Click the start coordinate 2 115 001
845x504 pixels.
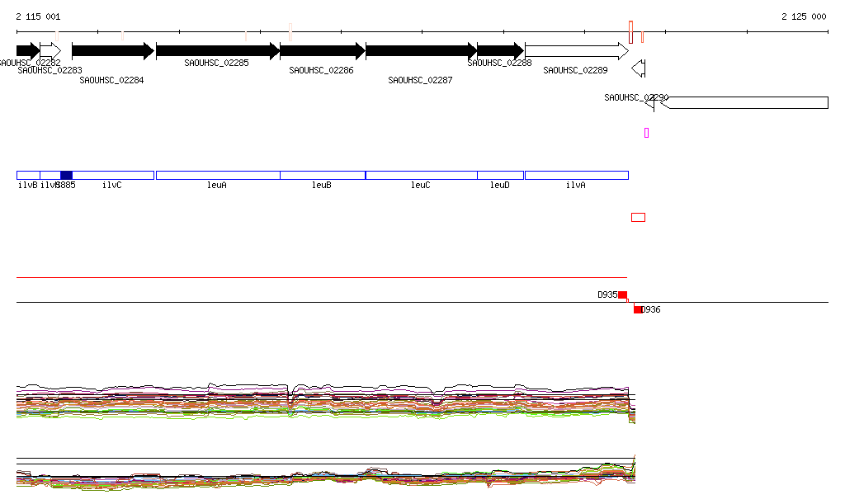click(x=38, y=16)
